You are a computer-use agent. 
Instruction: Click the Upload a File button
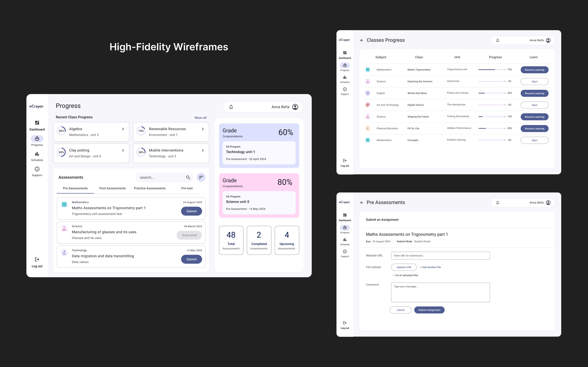(404, 267)
